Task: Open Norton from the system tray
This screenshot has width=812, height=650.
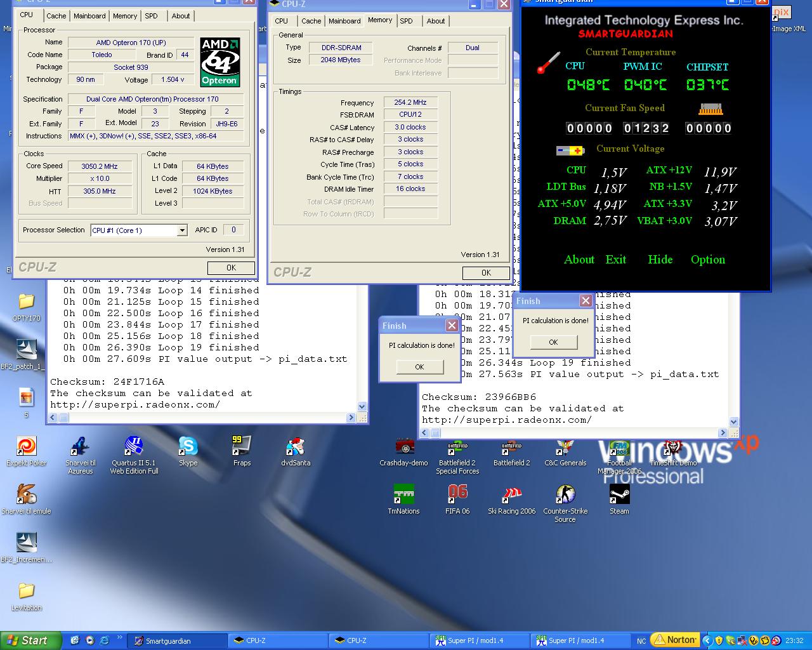Action: point(675,640)
